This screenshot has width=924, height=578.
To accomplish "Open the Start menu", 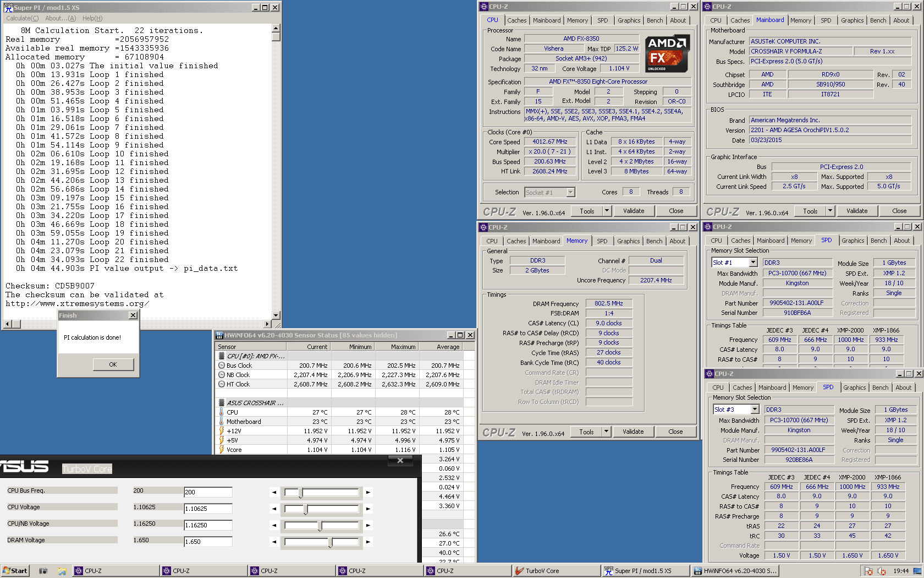I will tap(15, 571).
